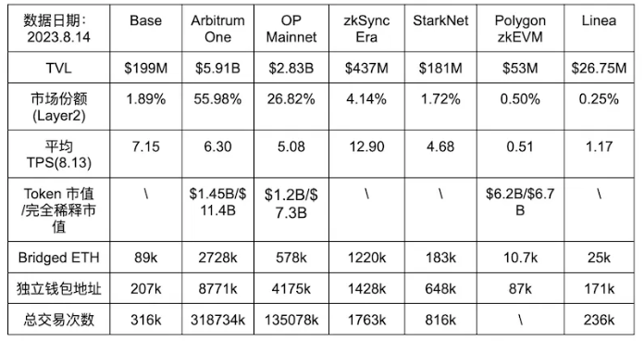
Task: Click the Bridged ETH row label
Action: coord(58,258)
